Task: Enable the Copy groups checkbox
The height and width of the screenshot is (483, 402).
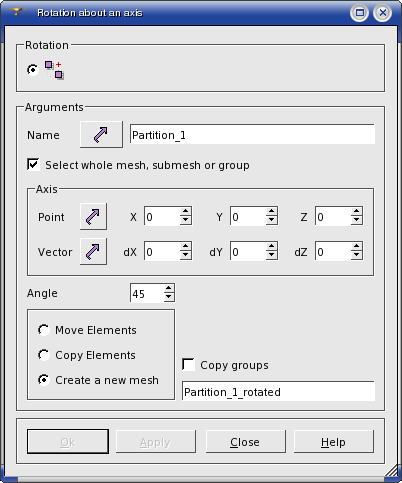Action: [189, 364]
